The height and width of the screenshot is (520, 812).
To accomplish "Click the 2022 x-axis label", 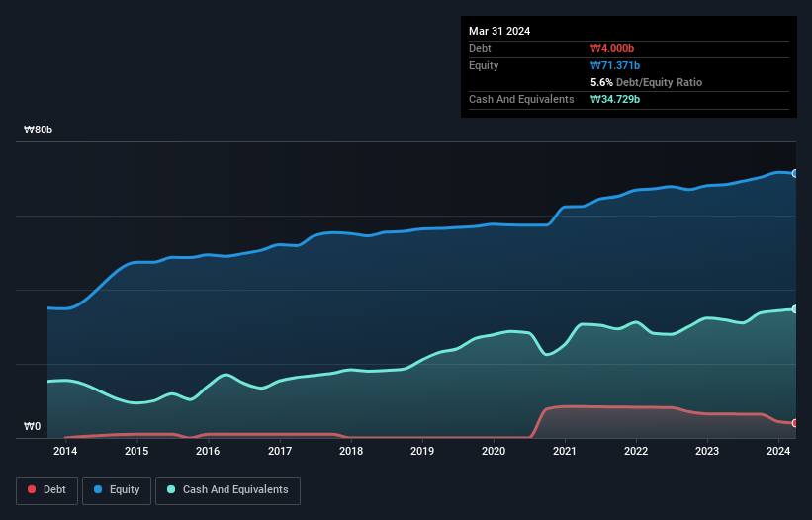I will 636,451.
